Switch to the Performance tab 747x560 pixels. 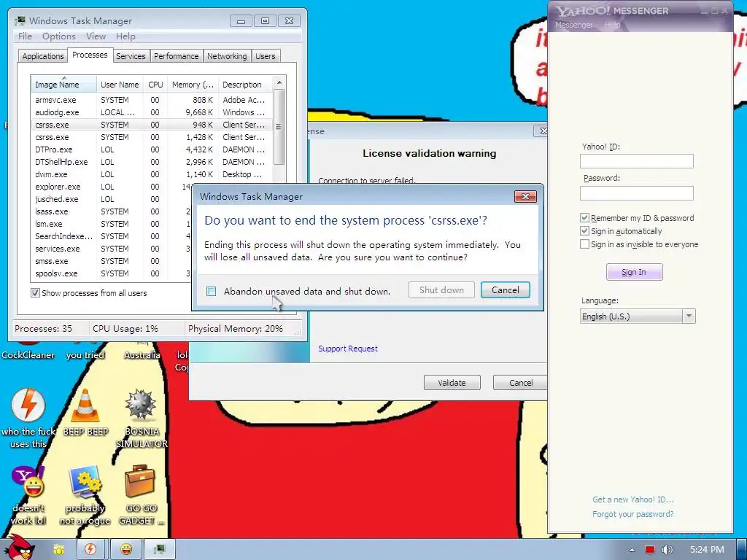click(x=177, y=56)
